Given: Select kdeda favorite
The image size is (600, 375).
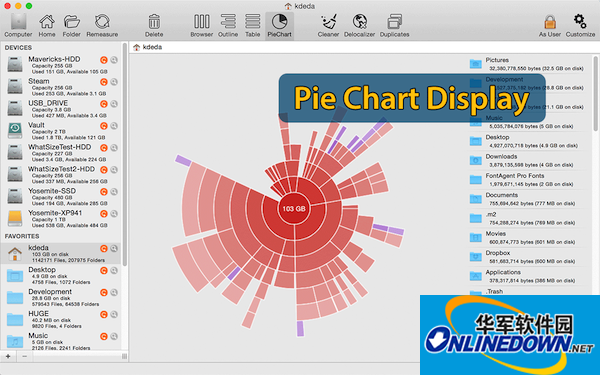Looking at the screenshot, I should click(x=61, y=253).
